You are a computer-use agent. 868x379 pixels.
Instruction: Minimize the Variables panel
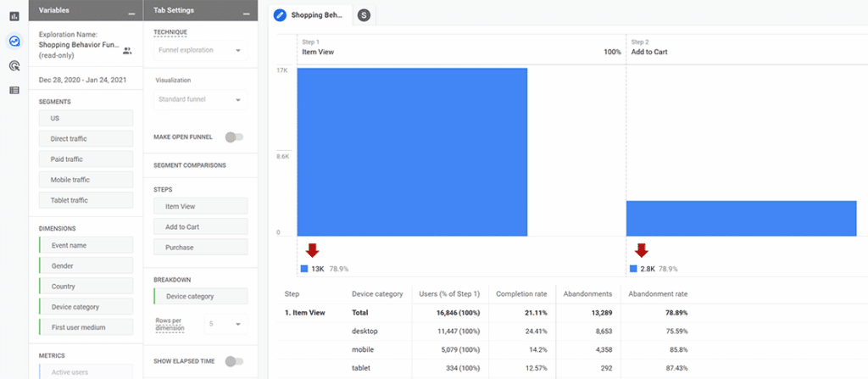point(131,14)
